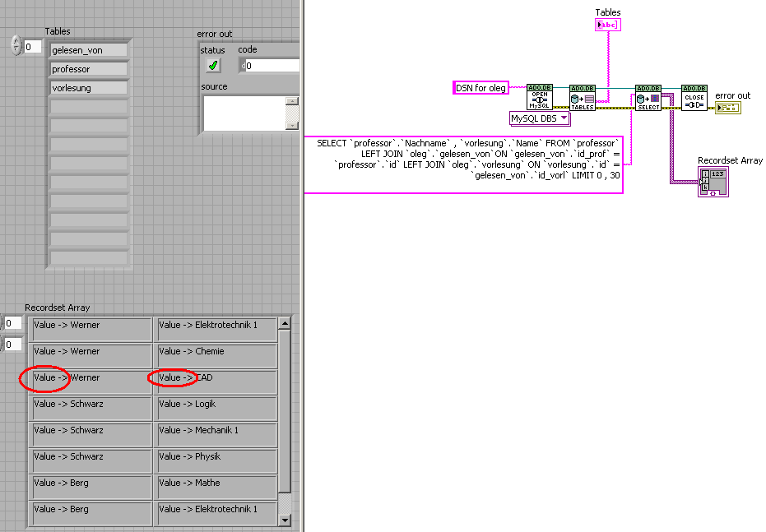Select Value -> Werner beside CAD
766x532 pixels.
coord(91,382)
